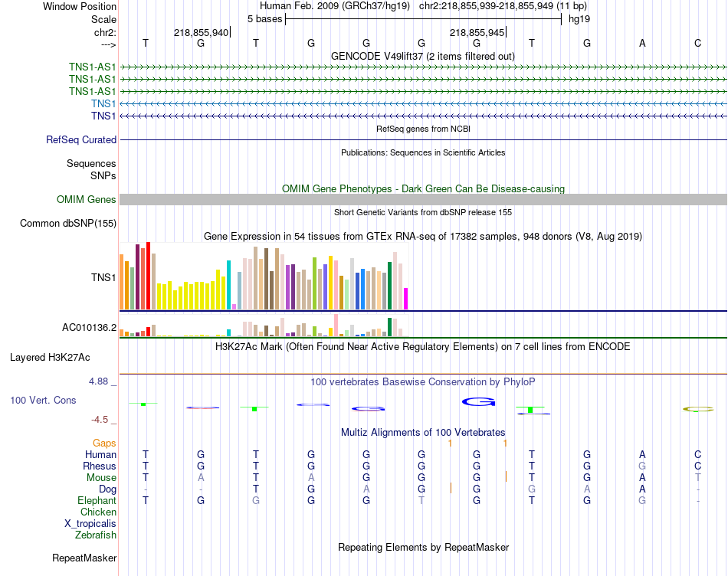The image size is (728, 576).
Task: Select the OMIM Genes track label
Action: 87,200
